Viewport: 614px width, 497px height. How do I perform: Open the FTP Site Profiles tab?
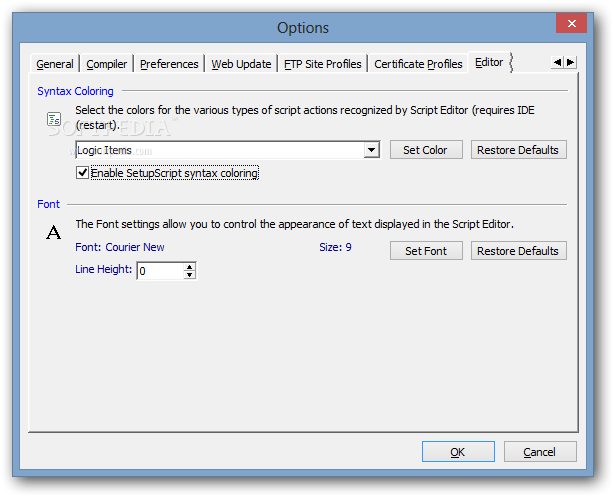tap(323, 64)
